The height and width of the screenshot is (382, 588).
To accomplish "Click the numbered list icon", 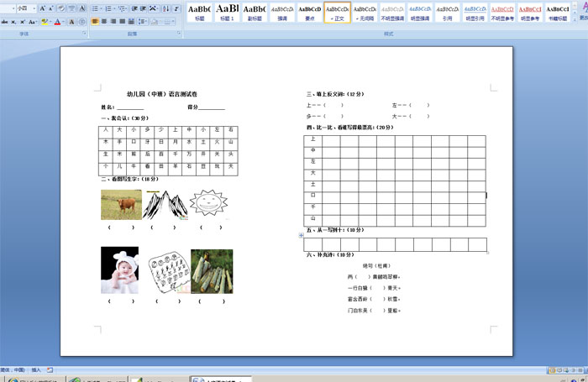I will pos(109,8).
